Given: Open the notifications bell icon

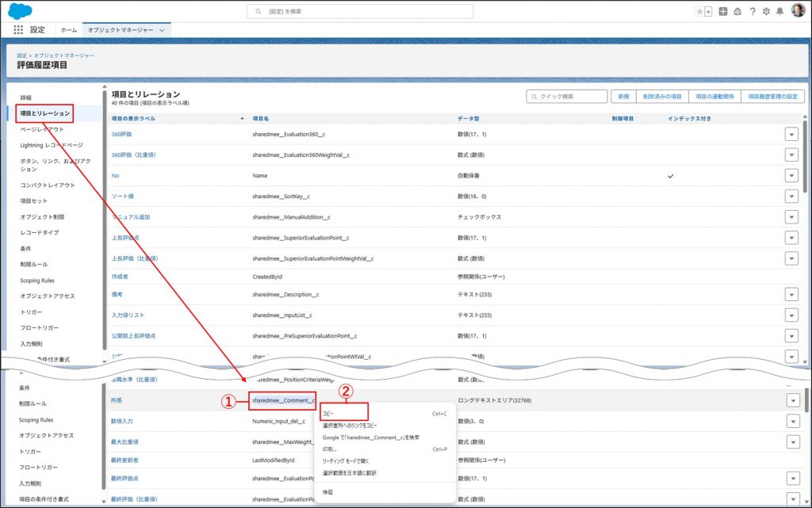Looking at the screenshot, I should 780,12.
